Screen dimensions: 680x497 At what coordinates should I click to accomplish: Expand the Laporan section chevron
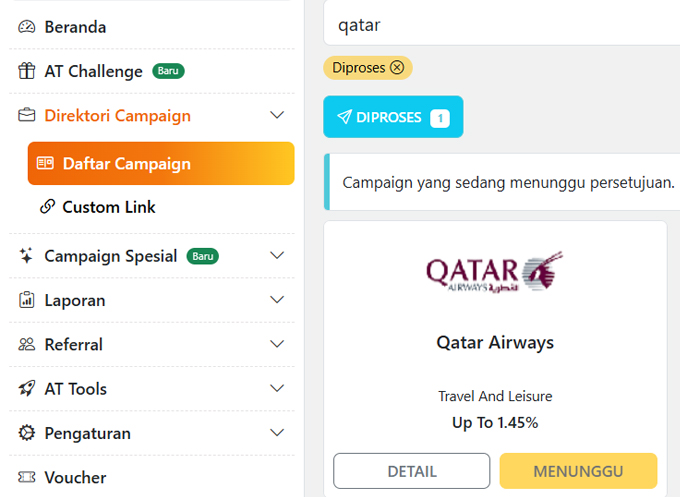coord(278,300)
